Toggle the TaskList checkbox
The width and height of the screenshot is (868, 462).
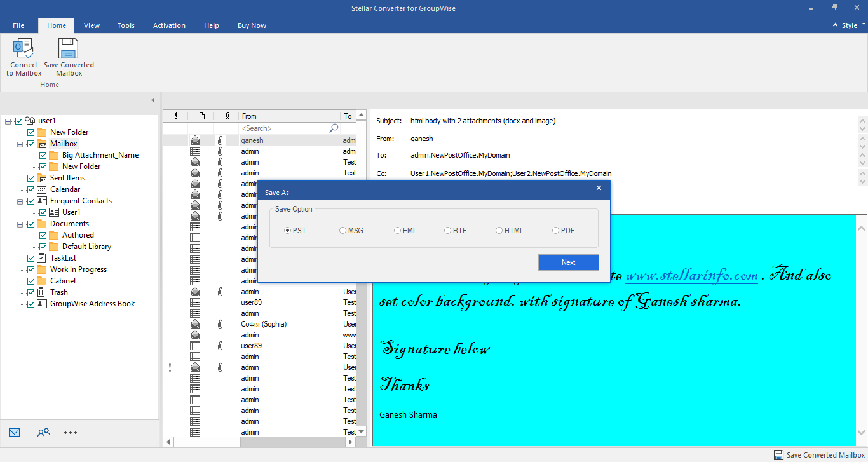[31, 258]
